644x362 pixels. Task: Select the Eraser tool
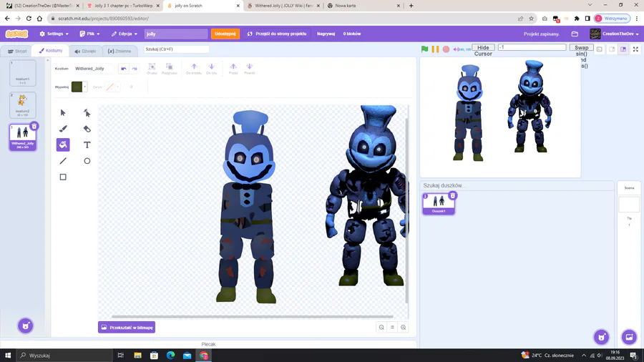pos(87,129)
